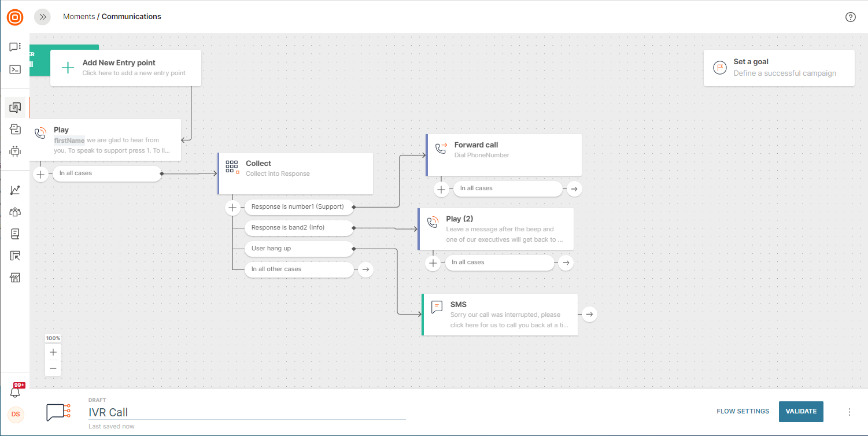The image size is (868, 436).
Task: Zoom in the canvas with plus button
Action: coord(53,352)
